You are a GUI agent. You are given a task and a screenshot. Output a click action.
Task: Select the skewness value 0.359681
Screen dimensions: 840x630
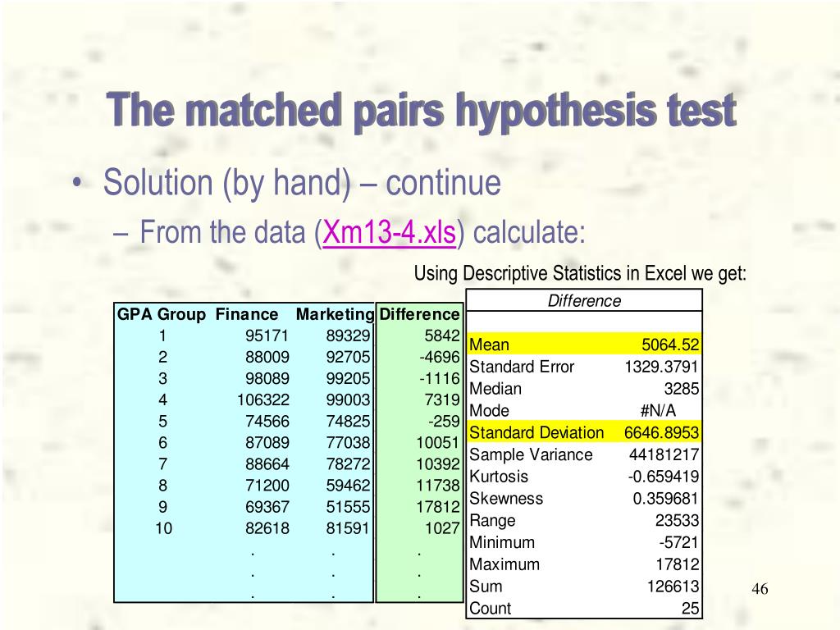tap(666, 498)
